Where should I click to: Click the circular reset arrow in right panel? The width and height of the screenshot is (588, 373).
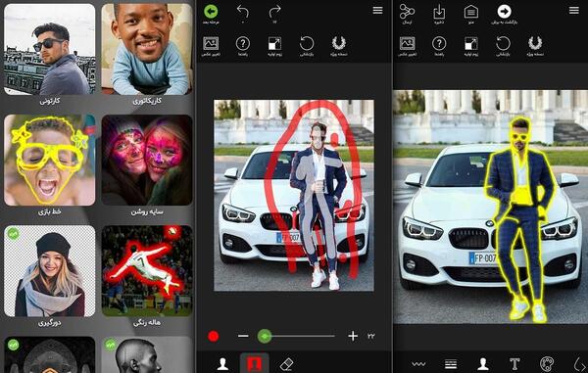(x=504, y=43)
